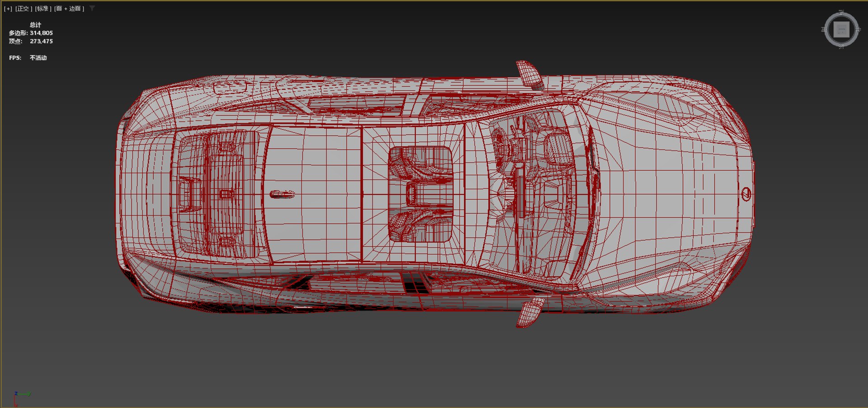Click the FPS 不活动 statistic
The image size is (868, 408).
click(x=28, y=58)
